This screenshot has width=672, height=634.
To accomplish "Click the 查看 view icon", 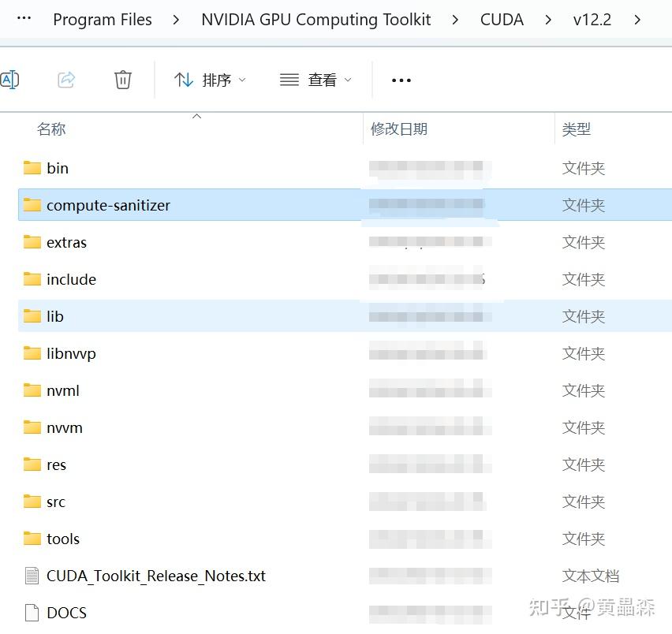I will [288, 79].
